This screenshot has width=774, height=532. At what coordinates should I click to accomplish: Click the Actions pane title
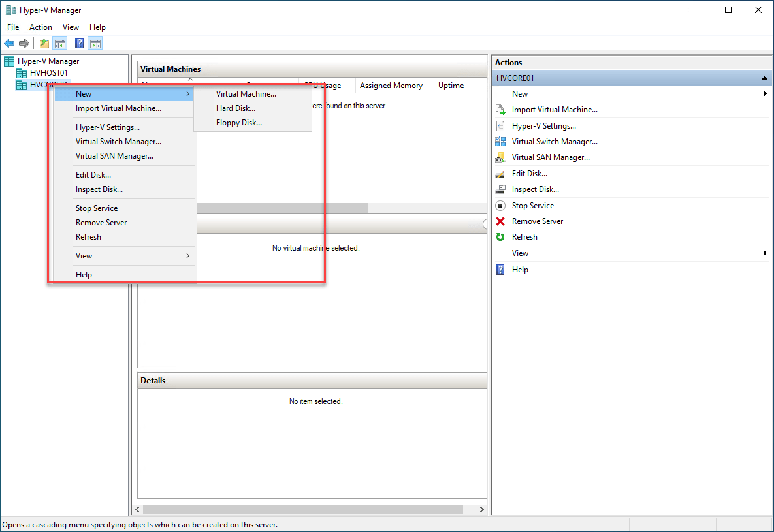coord(508,63)
